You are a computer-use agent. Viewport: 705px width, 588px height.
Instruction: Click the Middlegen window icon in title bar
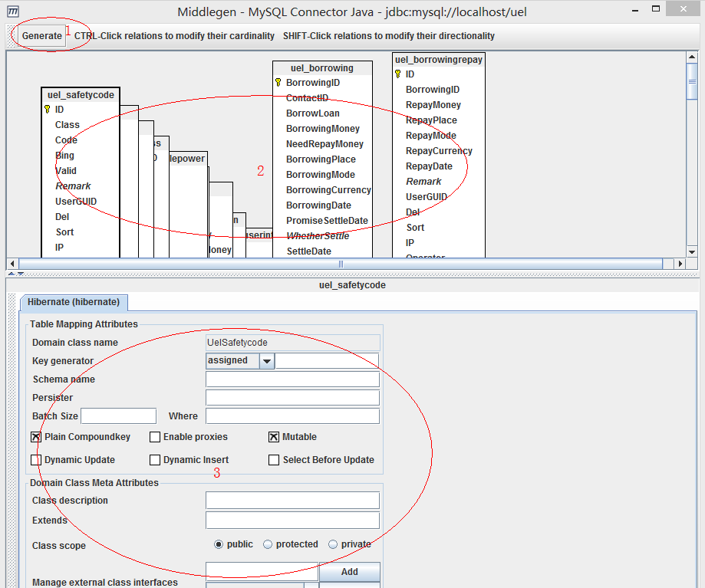tap(13, 11)
